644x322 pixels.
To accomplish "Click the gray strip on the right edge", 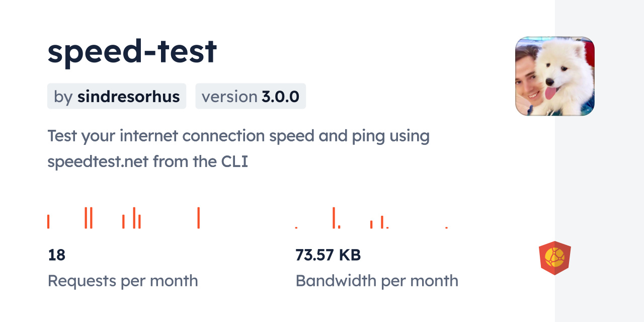I will coord(599,161).
